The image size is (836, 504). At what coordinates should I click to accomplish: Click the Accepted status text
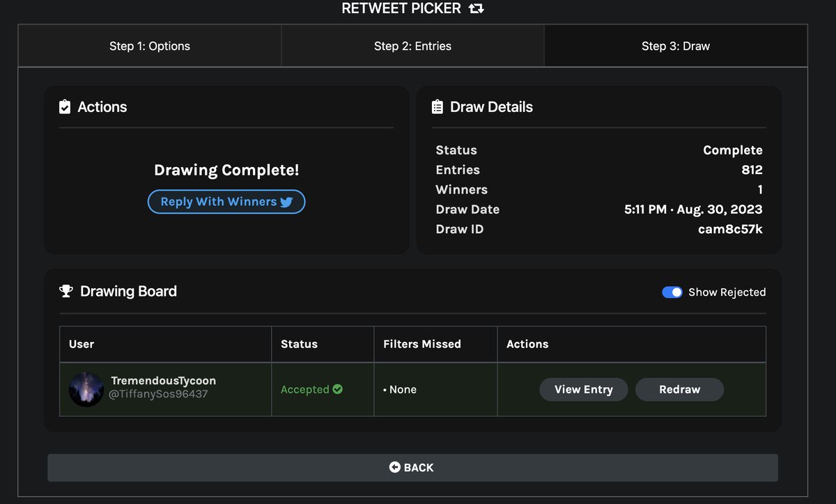click(305, 390)
